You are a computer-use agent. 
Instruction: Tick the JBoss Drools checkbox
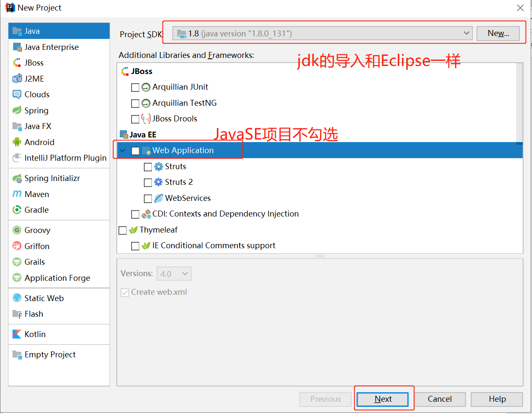135,119
